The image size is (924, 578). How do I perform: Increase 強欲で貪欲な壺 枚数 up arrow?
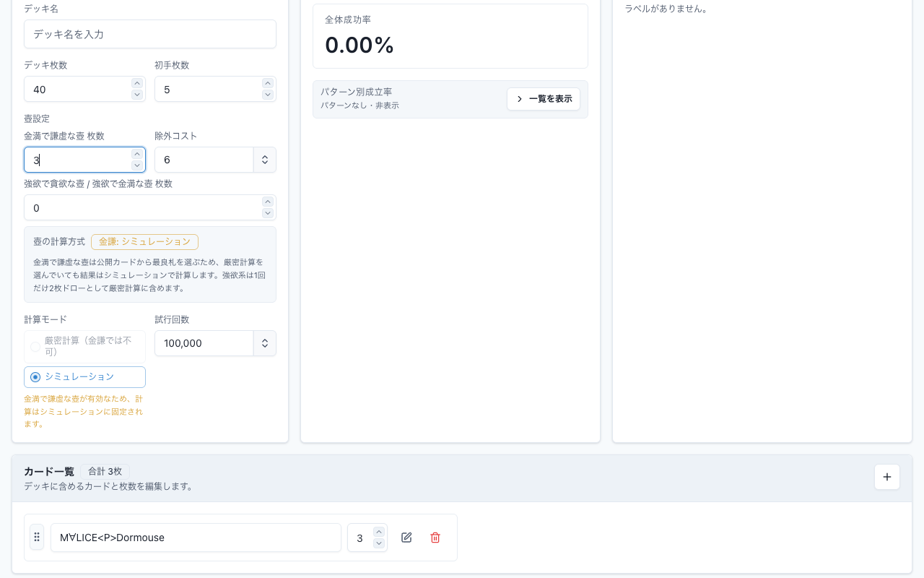pos(268,202)
